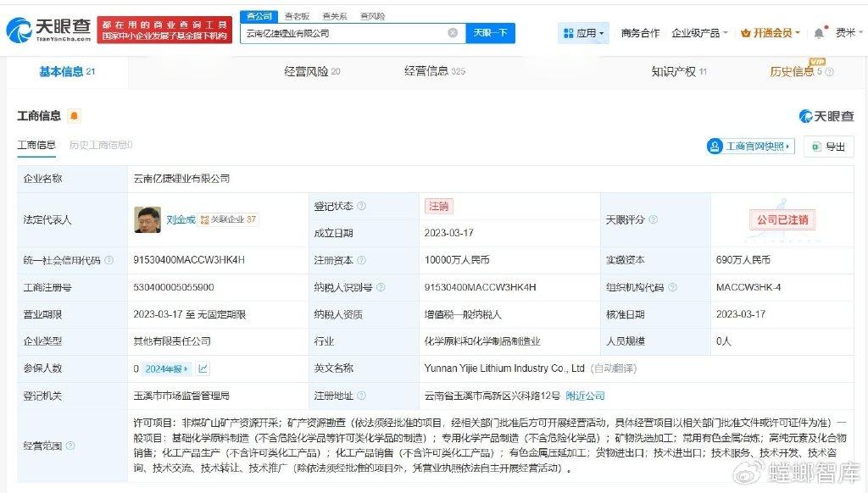The width and height of the screenshot is (868, 493).
Task: Open 商务合作 link
Action: tap(640, 33)
